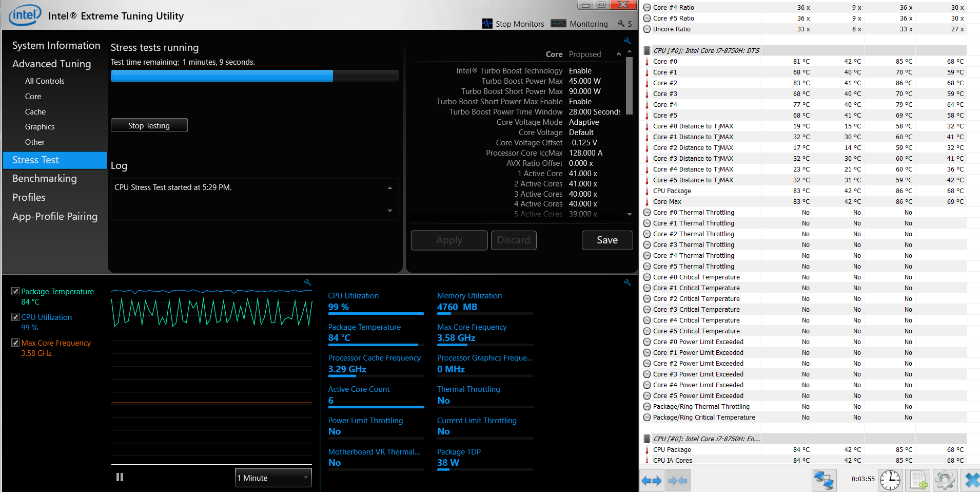Screen dimensions: 980x492
Task: Click circle icon of Uncore Ratio row
Action: (647, 29)
